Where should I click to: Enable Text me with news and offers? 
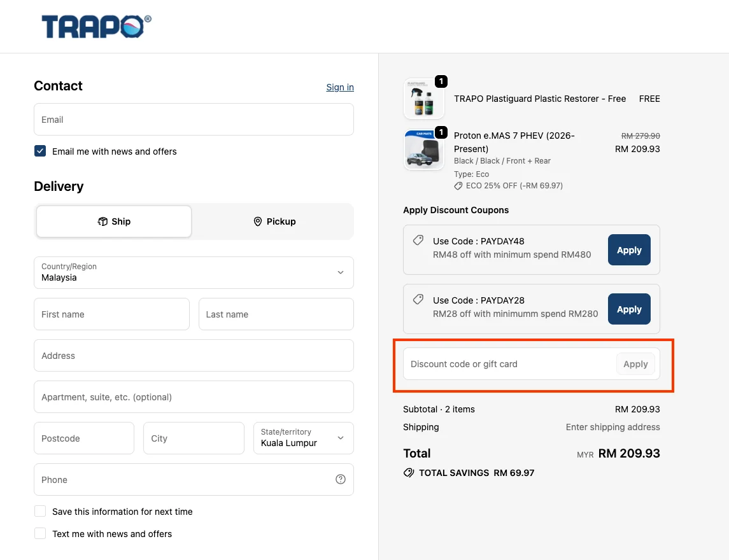coord(40,533)
